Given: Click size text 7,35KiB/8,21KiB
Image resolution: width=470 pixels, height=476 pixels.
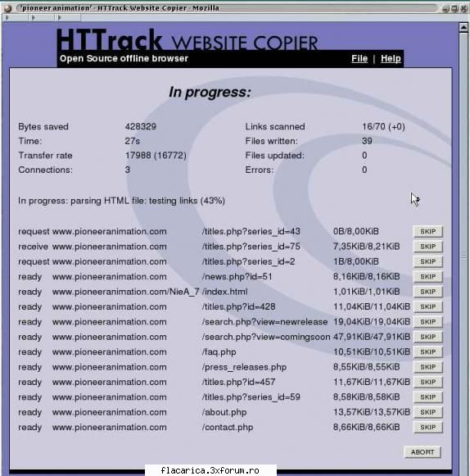Looking at the screenshot, I should 366,247.
